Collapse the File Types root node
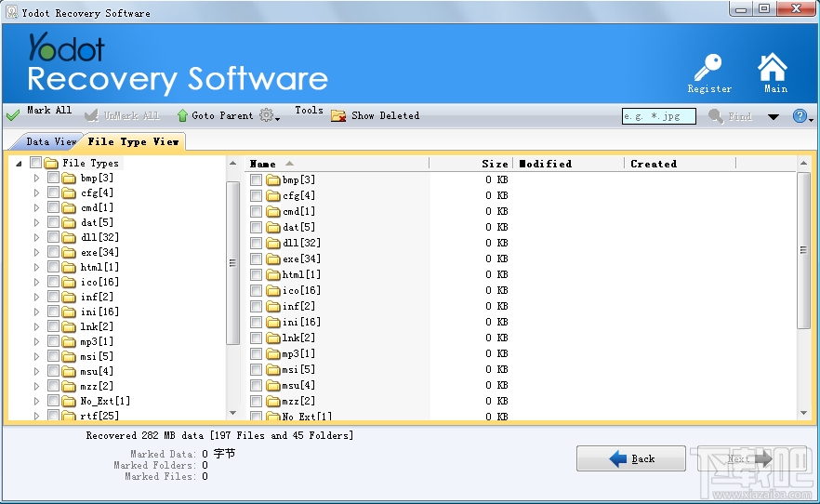This screenshot has width=820, height=504. click(x=19, y=164)
